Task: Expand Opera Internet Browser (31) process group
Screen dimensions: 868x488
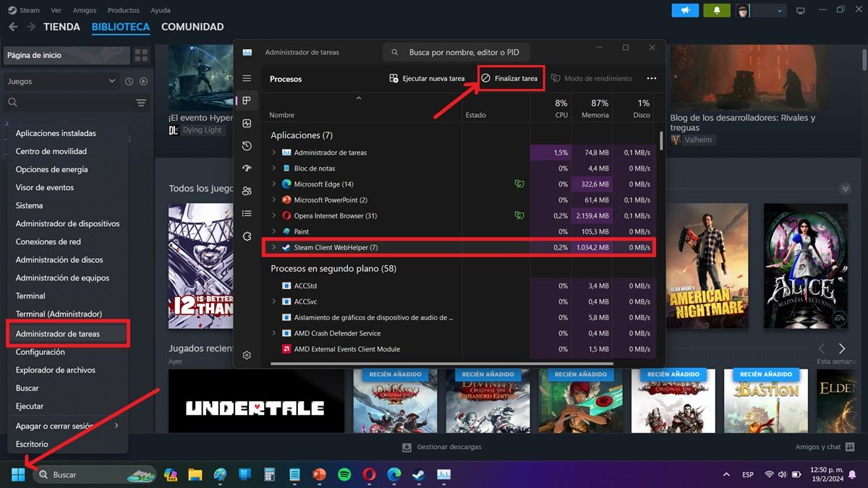Action: pyautogui.click(x=274, y=216)
